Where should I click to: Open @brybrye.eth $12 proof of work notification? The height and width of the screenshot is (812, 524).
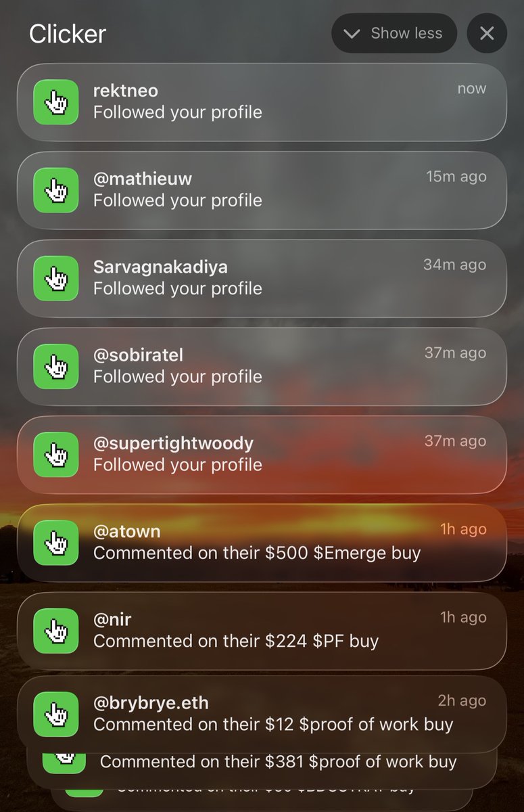click(262, 714)
